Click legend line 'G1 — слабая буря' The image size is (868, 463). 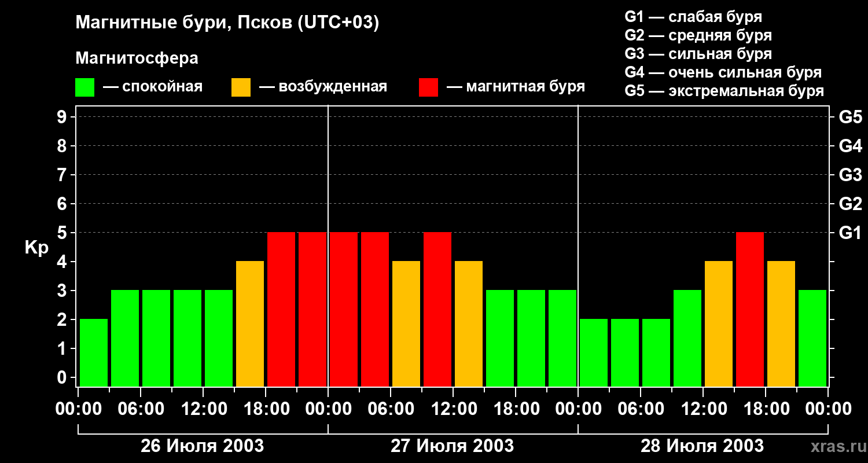(x=693, y=17)
